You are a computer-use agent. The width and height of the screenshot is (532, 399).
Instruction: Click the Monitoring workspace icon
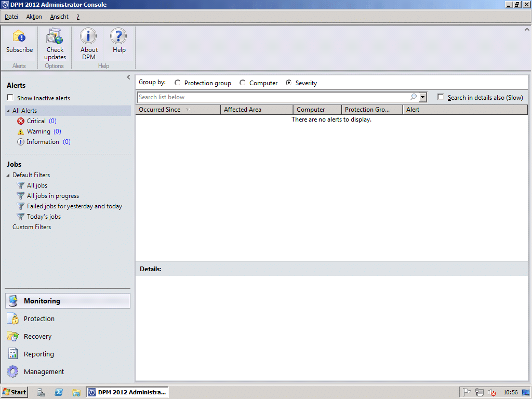click(13, 301)
